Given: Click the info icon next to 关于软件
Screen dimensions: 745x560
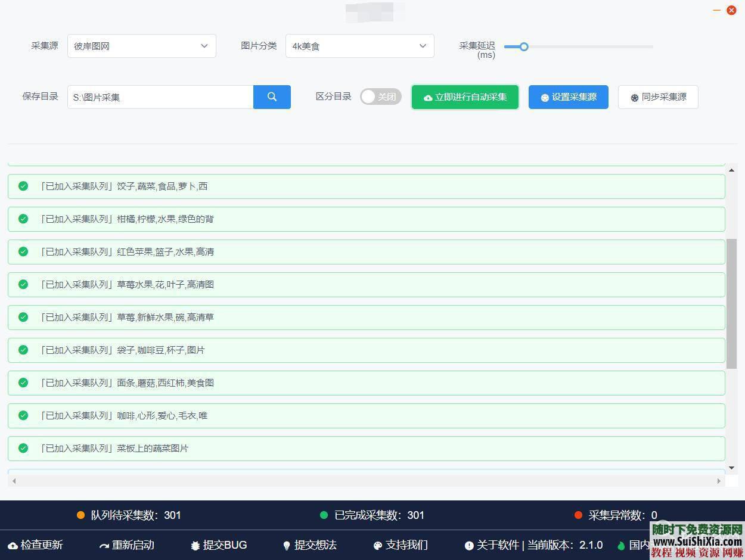Looking at the screenshot, I should 470,545.
